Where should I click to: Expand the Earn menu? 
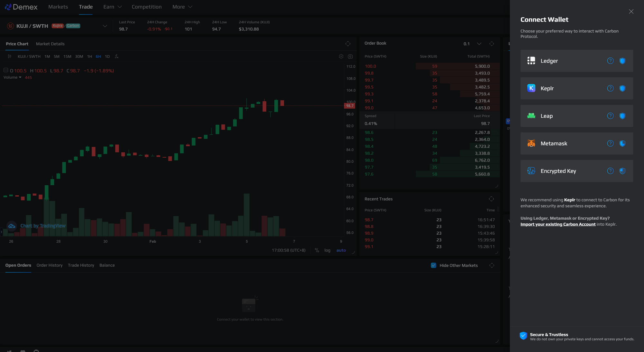112,7
